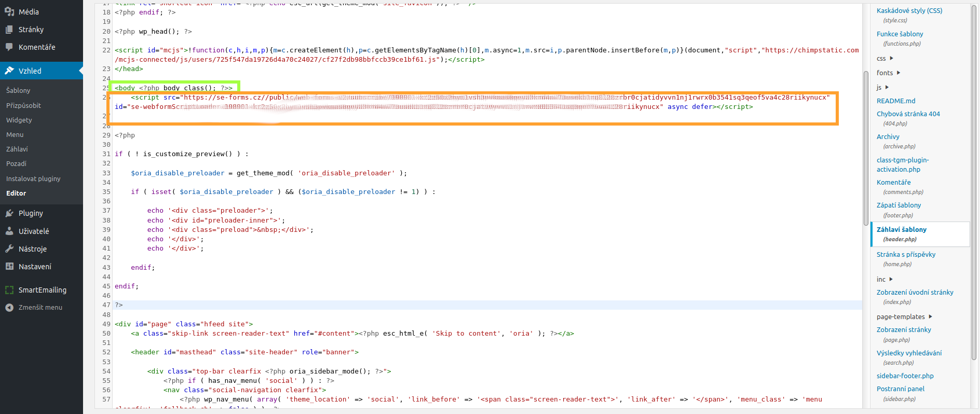
Task: Select the Editor submenu item
Action: (x=16, y=193)
